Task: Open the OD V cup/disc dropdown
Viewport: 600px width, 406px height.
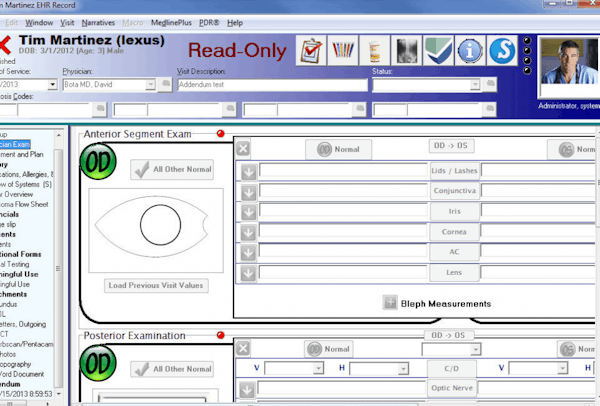Action: [318, 368]
